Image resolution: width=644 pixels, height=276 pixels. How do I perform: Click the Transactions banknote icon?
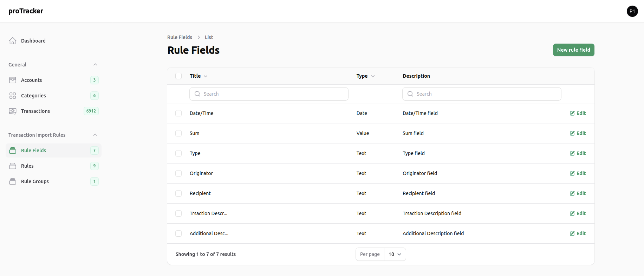click(13, 111)
